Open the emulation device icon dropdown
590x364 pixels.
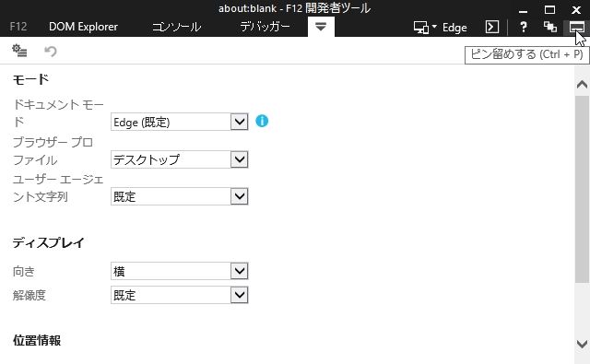click(x=425, y=28)
